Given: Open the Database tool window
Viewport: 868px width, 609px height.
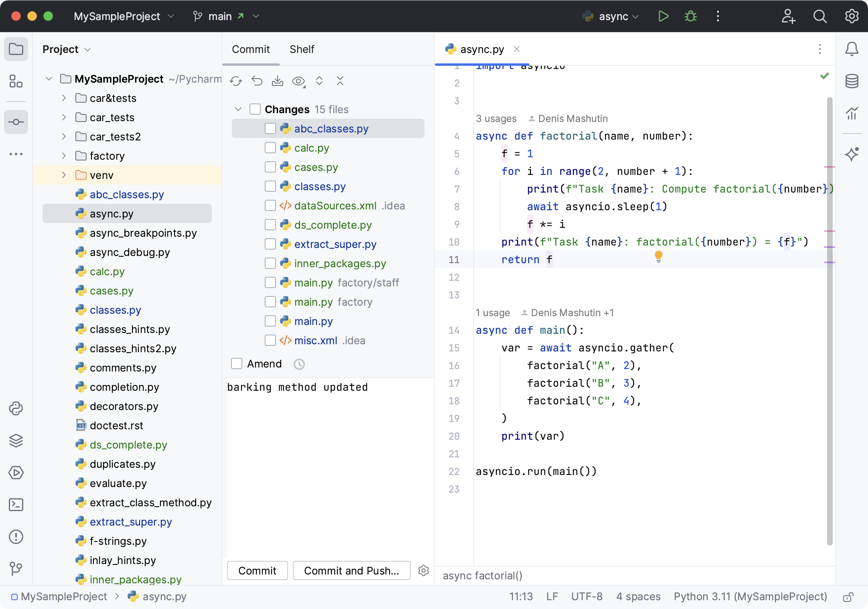Looking at the screenshot, I should point(852,81).
